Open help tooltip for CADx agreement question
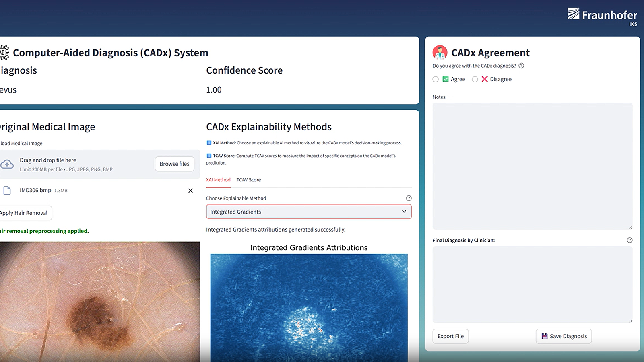The image size is (644, 362). (x=521, y=66)
